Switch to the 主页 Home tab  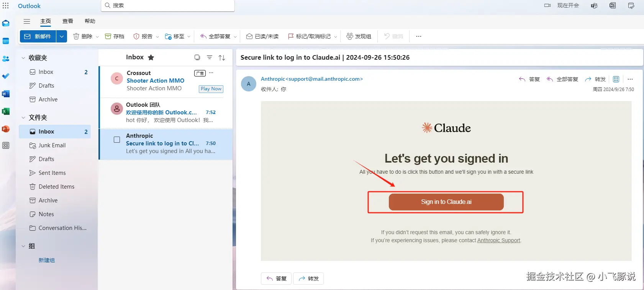[x=46, y=21]
